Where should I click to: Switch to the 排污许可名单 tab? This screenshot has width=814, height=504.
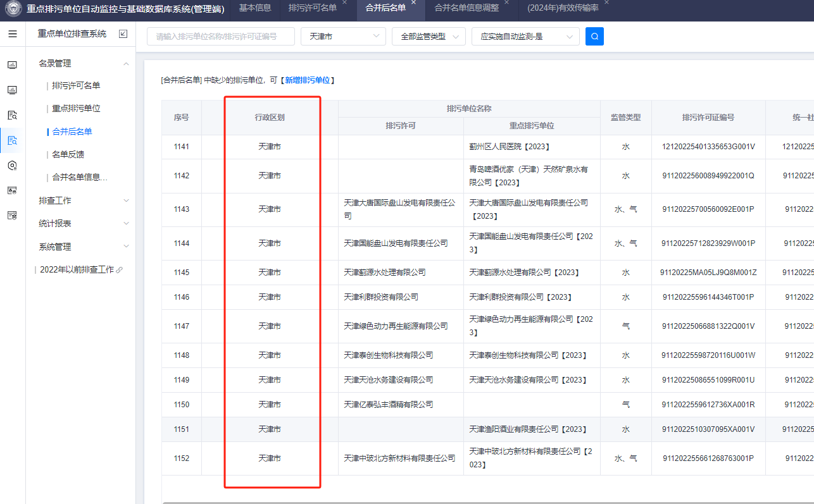tap(312, 8)
